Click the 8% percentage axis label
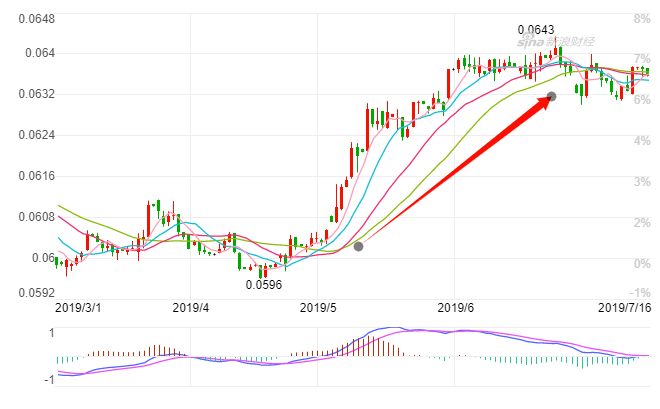This screenshot has width=660, height=409. 642,19
